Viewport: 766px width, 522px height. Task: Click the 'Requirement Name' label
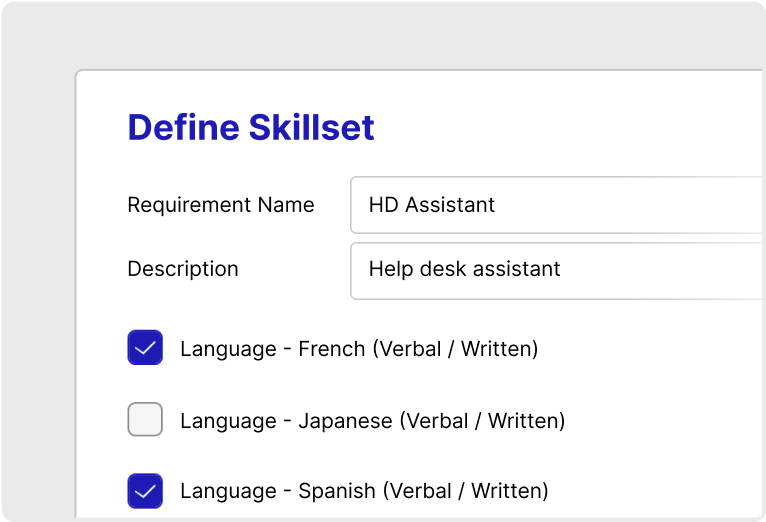(221, 205)
